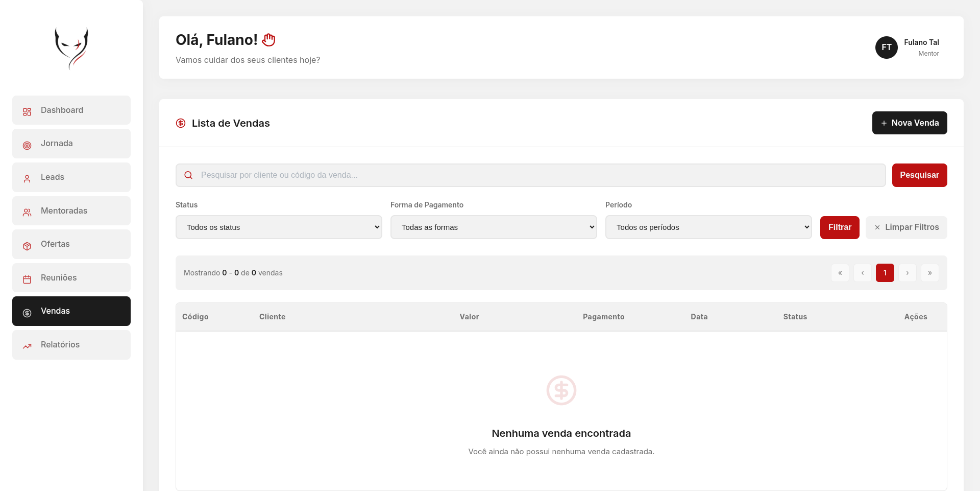
Task: Open the Forma de Pagamento dropdown
Action: click(x=494, y=227)
